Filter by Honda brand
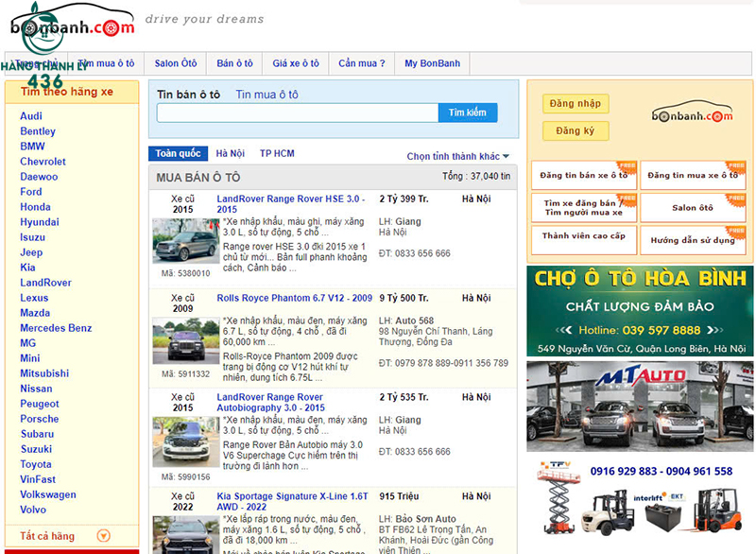The height and width of the screenshot is (554, 756). [35, 207]
